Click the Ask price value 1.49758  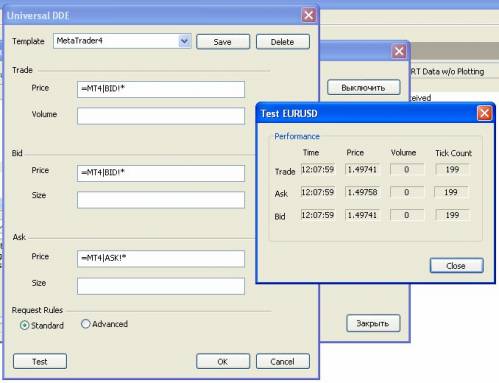point(363,192)
